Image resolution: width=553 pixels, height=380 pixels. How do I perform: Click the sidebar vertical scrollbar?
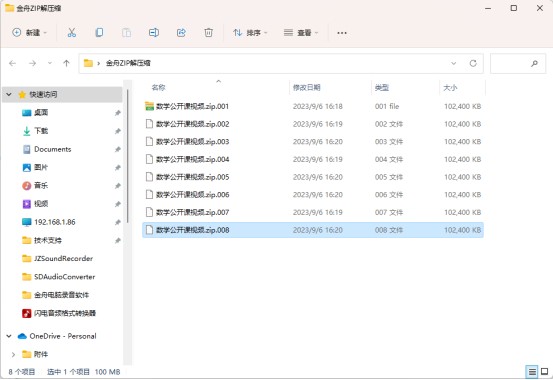127,155
